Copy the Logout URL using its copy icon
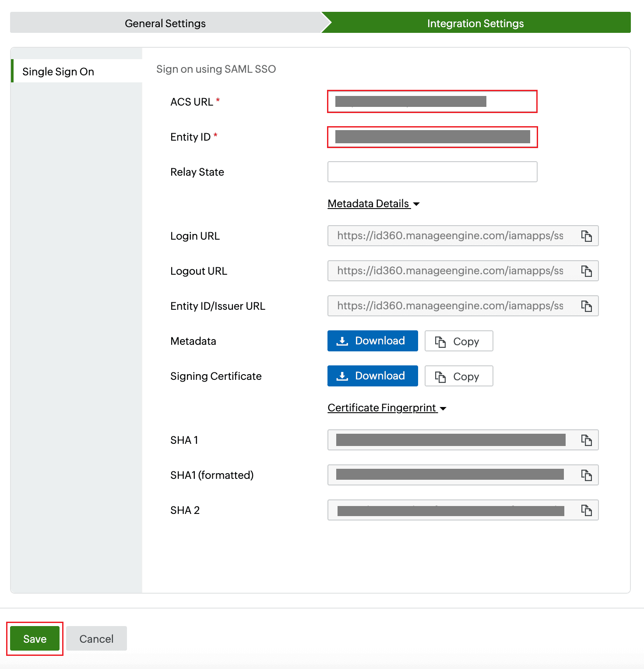This screenshot has height=669, width=644. pos(586,271)
